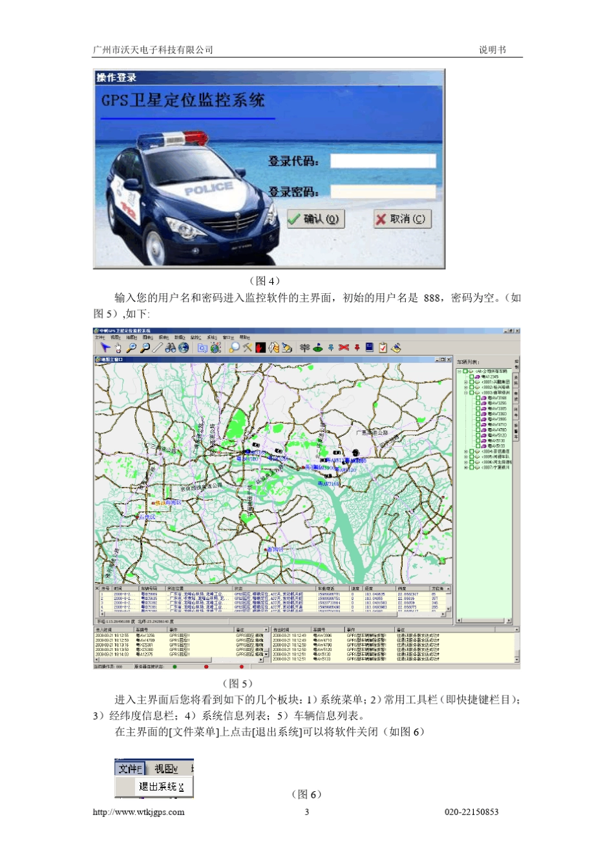Select the hand pan tool

[118, 348]
